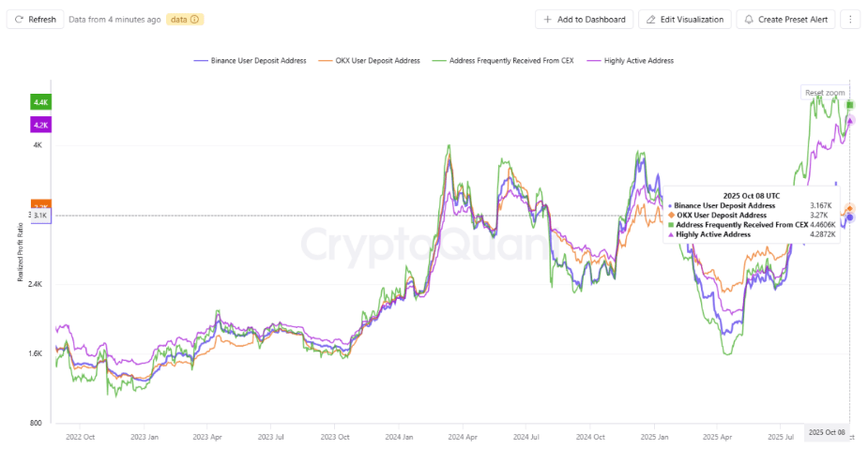Click the green square marker on the chart

[849, 105]
